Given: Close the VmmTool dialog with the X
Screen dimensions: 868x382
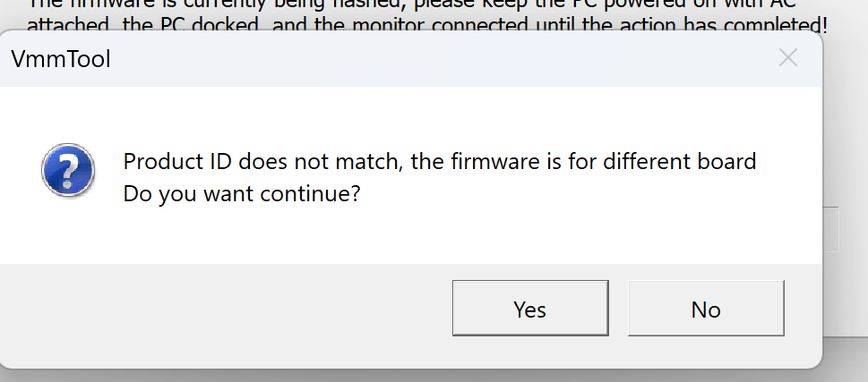Looking at the screenshot, I should click(788, 59).
